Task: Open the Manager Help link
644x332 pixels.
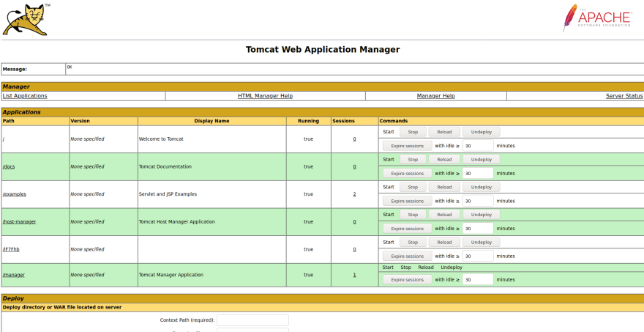Action: pos(435,96)
